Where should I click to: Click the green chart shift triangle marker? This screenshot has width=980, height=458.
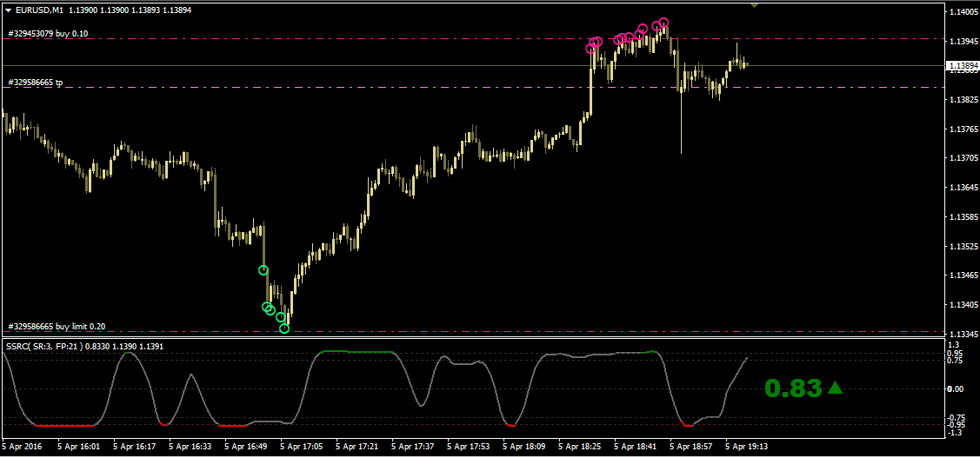point(755,5)
